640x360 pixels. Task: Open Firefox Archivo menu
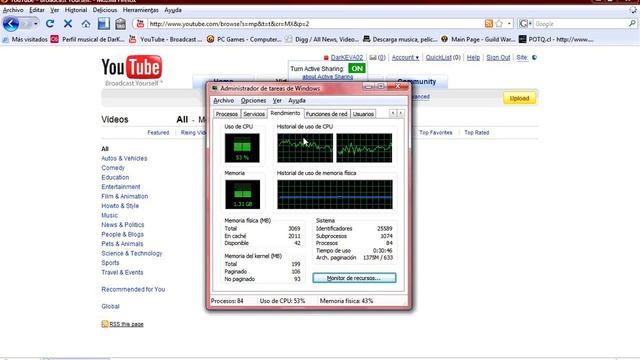pos(13,10)
